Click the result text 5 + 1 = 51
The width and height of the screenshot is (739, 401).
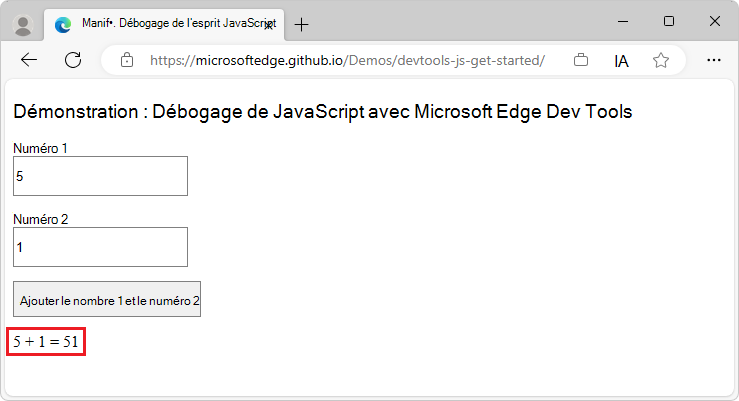(46, 341)
